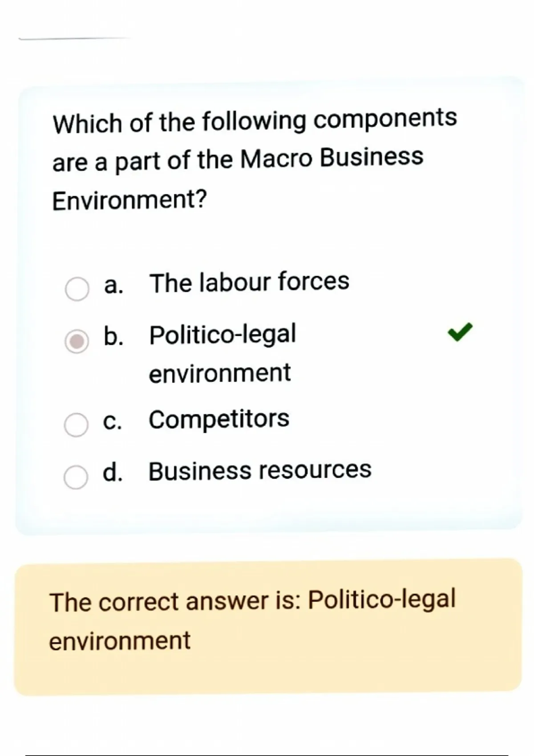The width and height of the screenshot is (534, 756).
Task: Click the "Competitors" option text
Action: 219,419
